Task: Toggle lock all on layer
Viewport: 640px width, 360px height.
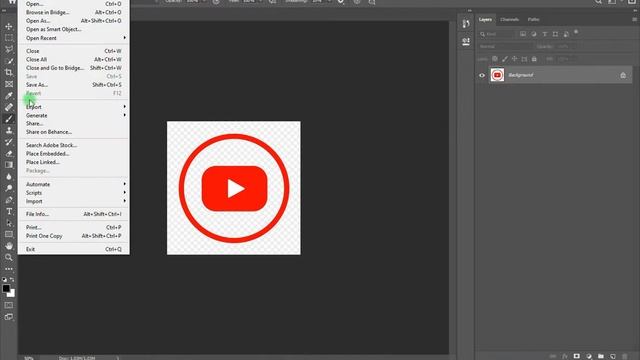Action: (534, 59)
